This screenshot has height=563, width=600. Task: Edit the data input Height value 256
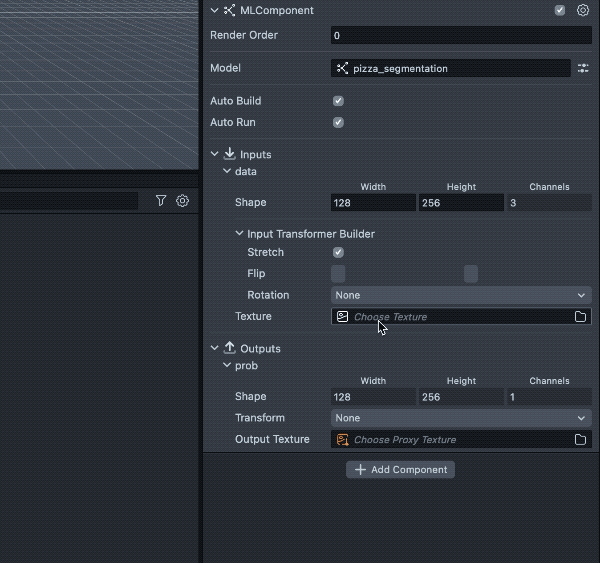[461, 202]
